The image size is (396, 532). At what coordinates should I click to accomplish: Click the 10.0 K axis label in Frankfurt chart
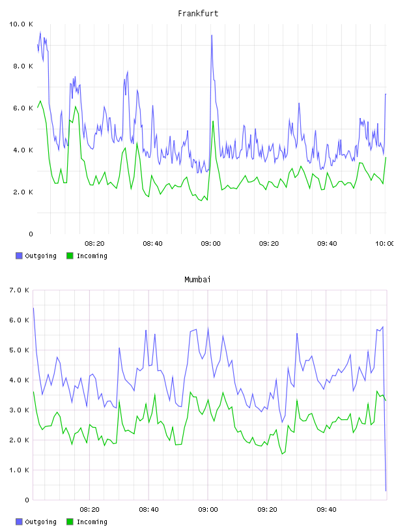pos(21,24)
